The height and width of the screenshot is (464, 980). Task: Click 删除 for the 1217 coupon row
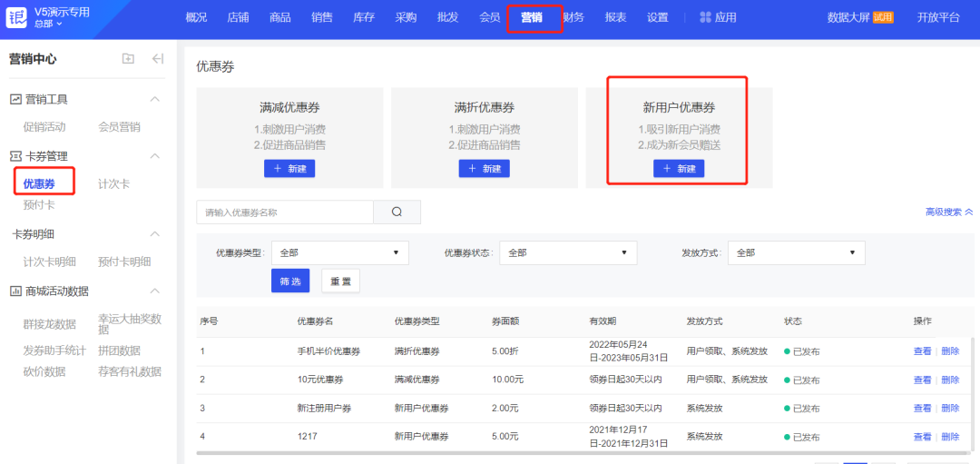950,437
